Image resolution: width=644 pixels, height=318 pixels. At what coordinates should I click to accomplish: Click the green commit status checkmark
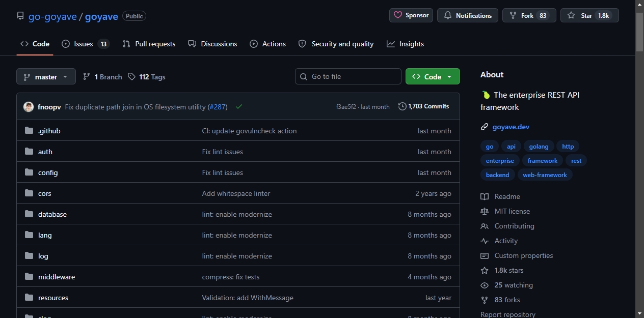click(239, 107)
